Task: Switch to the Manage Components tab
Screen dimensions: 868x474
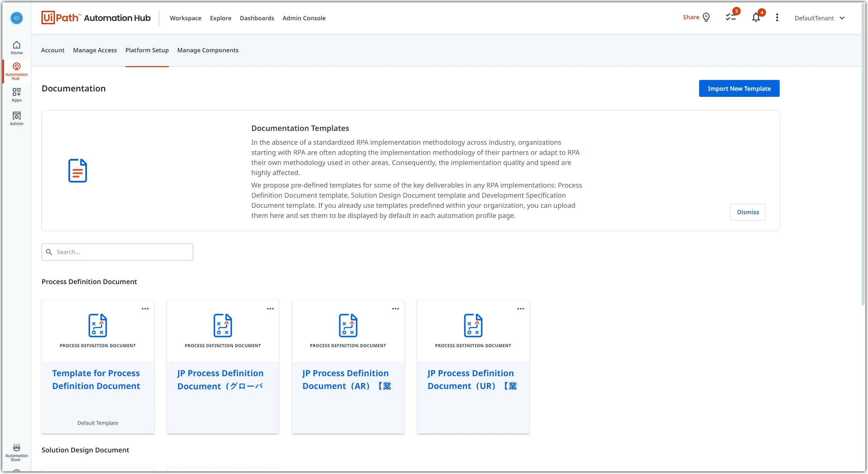Action: click(x=208, y=50)
